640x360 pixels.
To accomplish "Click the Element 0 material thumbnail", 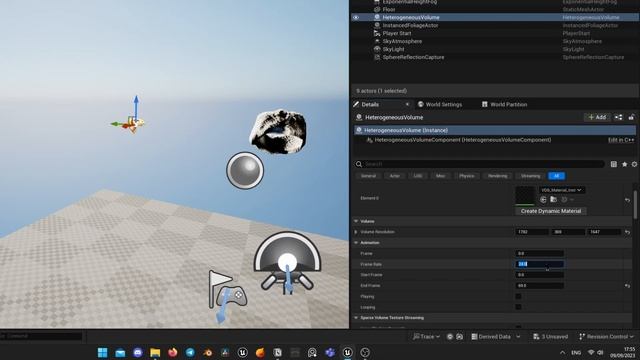I will [x=525, y=196].
